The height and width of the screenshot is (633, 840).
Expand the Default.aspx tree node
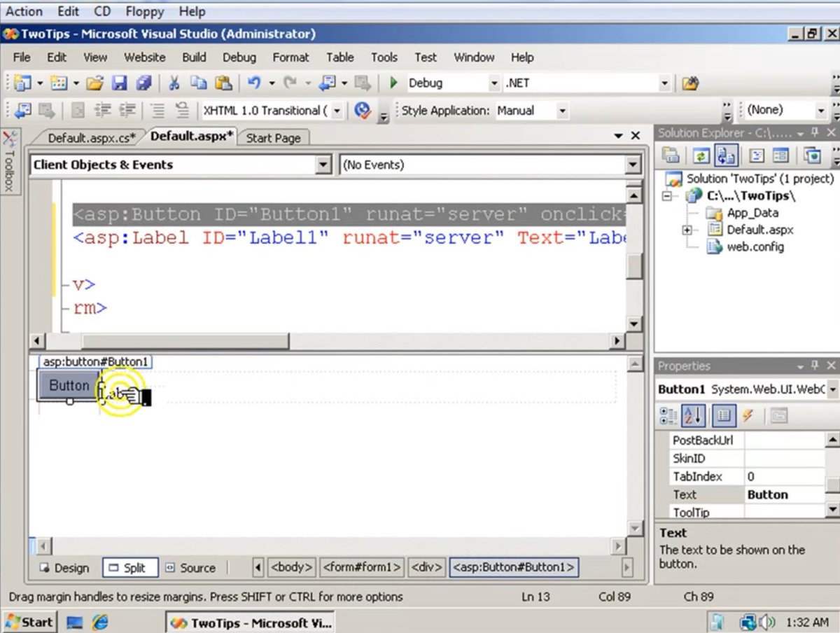coord(687,230)
